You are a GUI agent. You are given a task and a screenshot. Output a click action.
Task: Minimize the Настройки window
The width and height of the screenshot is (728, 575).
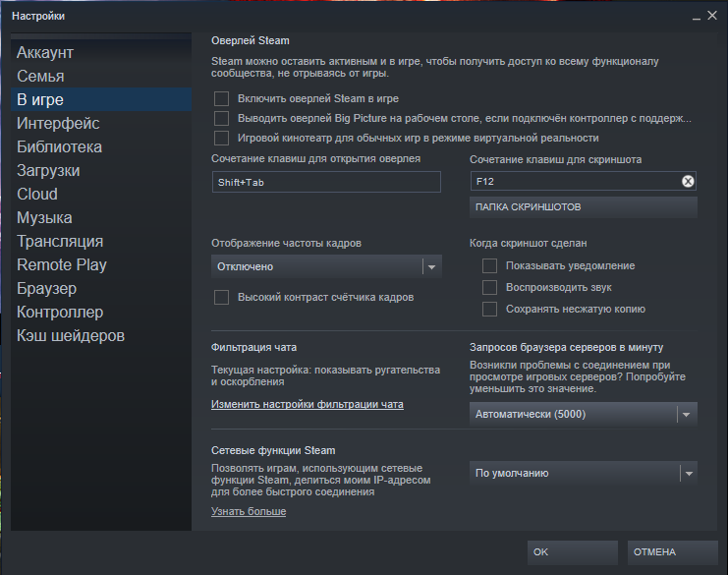coord(696,17)
